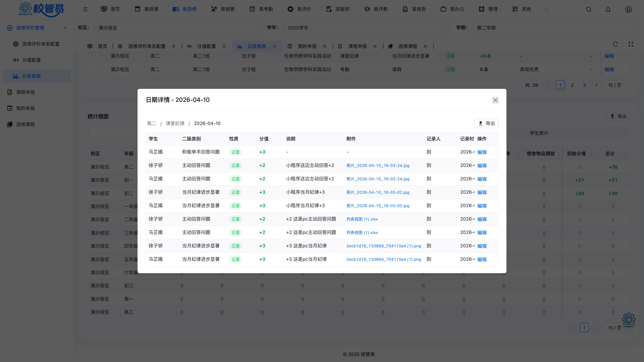Open the 校区 dropdown

point(178,28)
